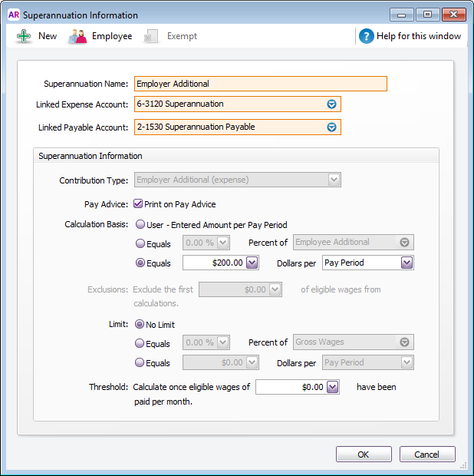Viewport: 474px width, 476px height.
Task: Click the AR application icon in title bar
Action: (13, 15)
